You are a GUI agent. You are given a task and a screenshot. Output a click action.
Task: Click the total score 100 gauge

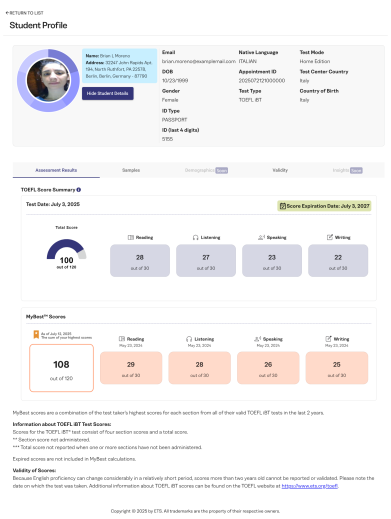coord(67,252)
